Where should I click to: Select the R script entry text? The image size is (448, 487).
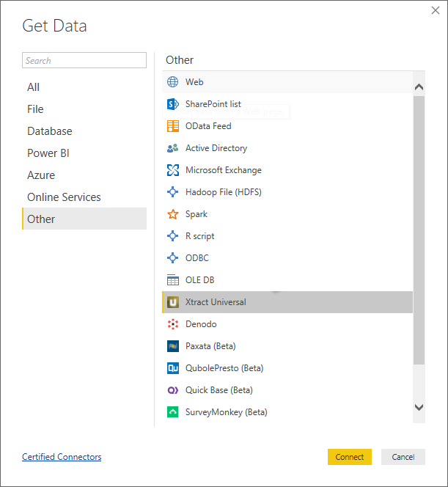pos(200,236)
